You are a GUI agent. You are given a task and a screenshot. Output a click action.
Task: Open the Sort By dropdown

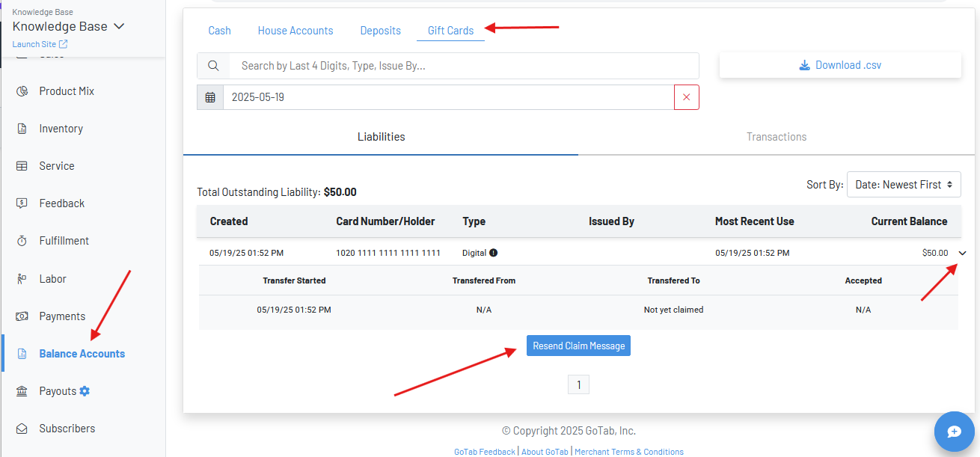903,185
